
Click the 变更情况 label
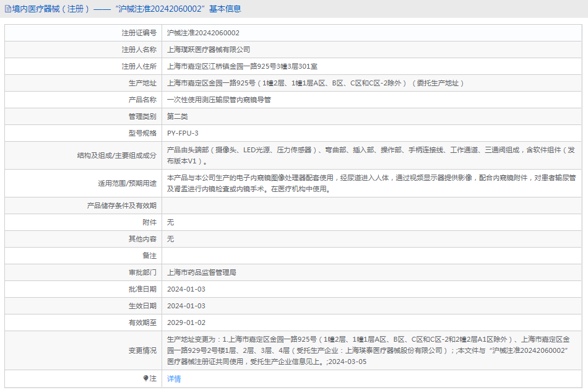coord(142,350)
